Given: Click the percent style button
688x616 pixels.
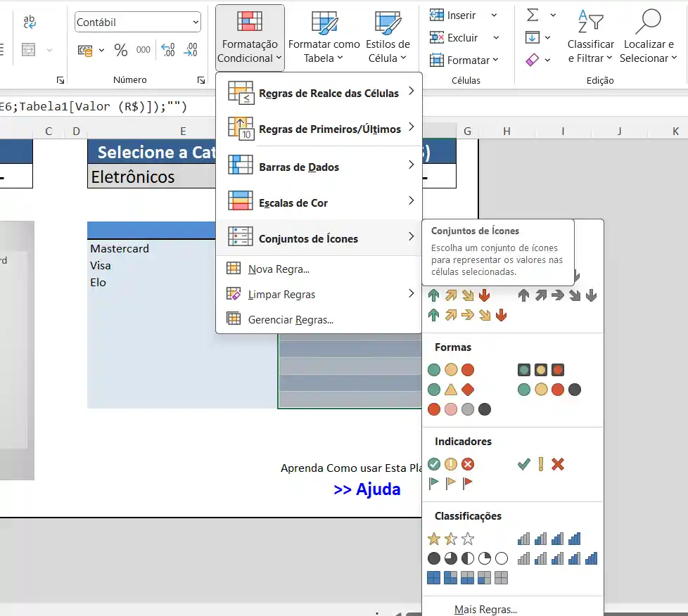Looking at the screenshot, I should pyautogui.click(x=121, y=50).
